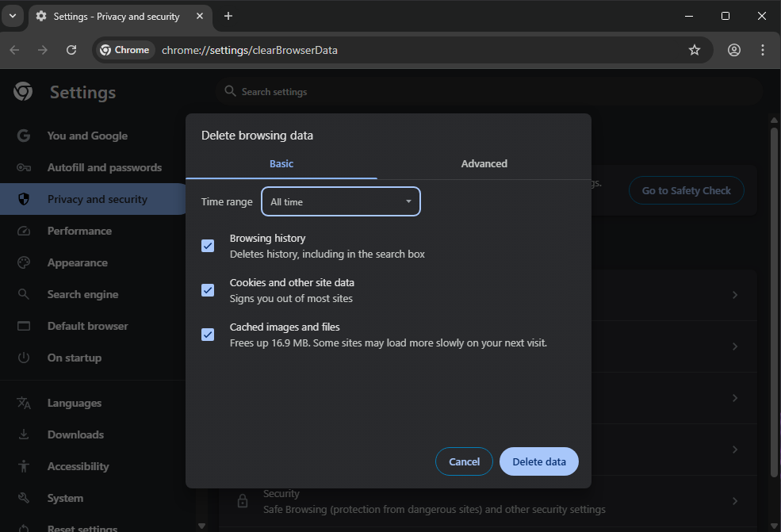Uncheck Cached images and files
This screenshot has height=532, width=781.
click(x=208, y=335)
